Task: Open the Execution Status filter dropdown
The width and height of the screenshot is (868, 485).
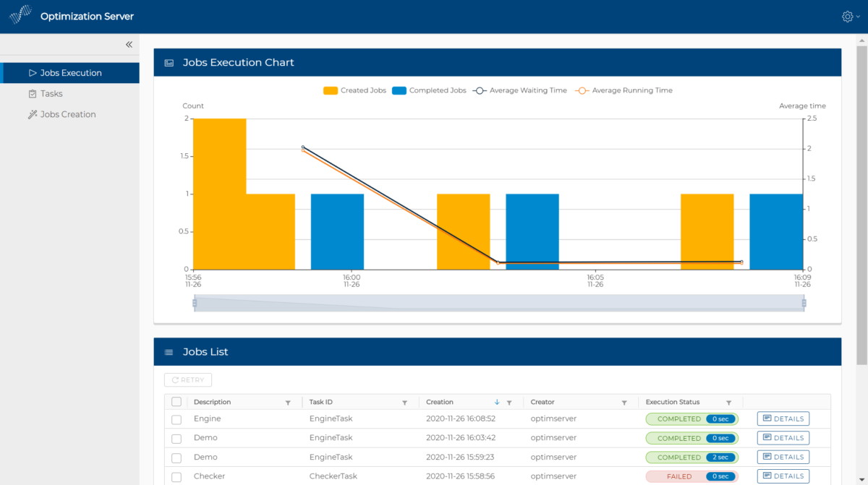Action: [x=729, y=402]
